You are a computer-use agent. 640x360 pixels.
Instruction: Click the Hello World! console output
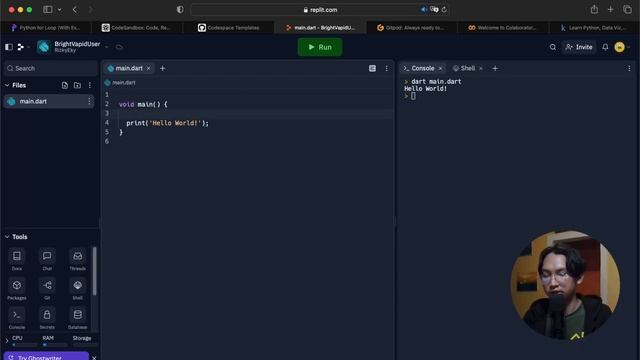point(426,89)
